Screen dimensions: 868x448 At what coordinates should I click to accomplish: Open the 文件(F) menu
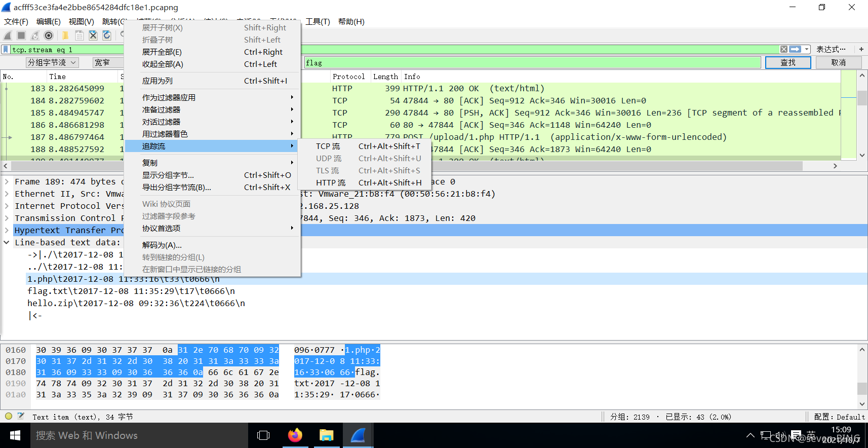point(16,21)
